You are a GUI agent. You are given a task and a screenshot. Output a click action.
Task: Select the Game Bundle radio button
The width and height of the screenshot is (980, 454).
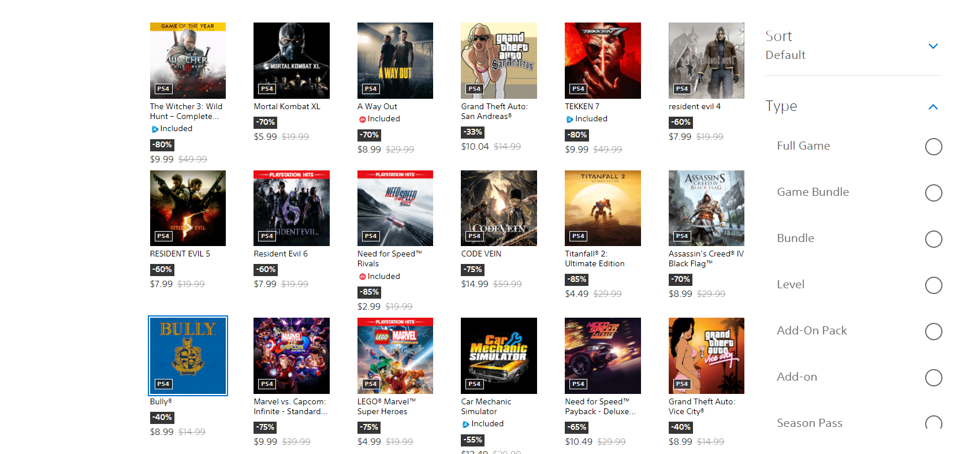coord(933,193)
